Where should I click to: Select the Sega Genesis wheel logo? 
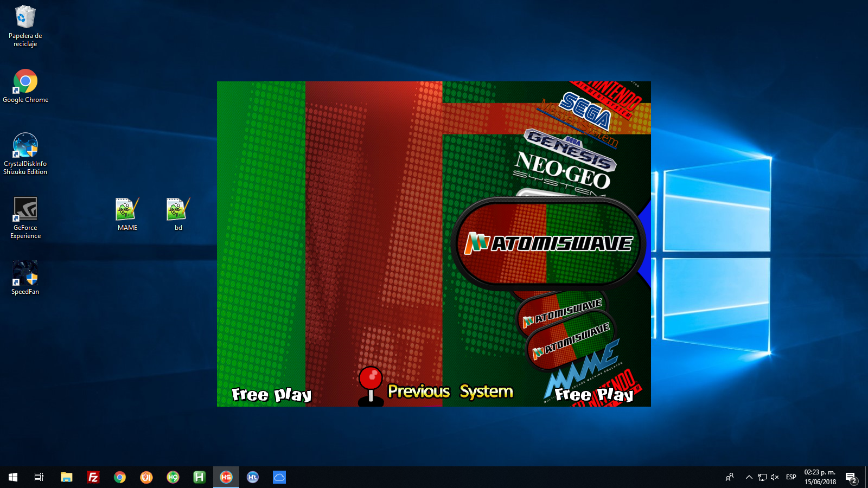pyautogui.click(x=570, y=149)
